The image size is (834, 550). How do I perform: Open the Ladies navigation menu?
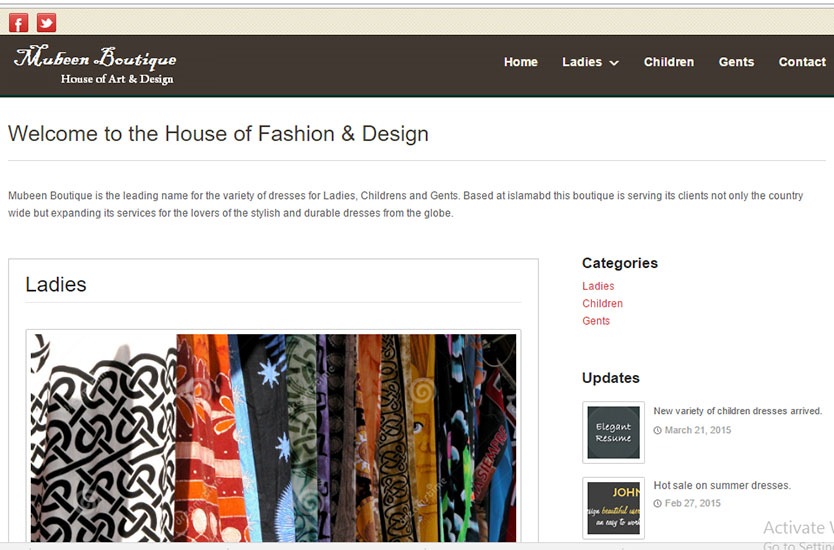[582, 62]
